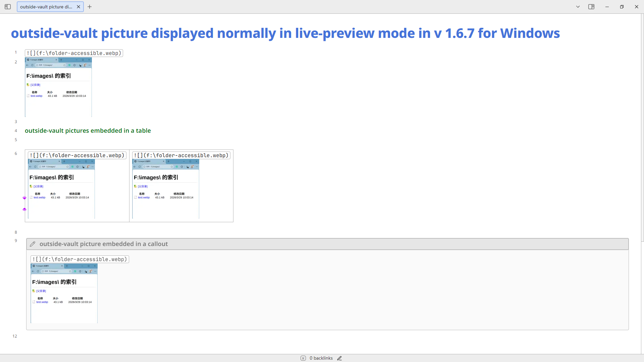Toggle the right sidebar panel icon

click(x=591, y=7)
